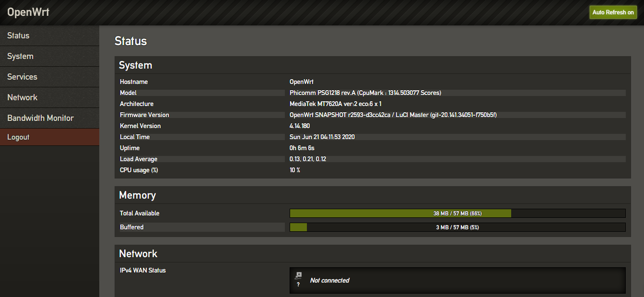644x297 pixels.
Task: Expand the System sidebar menu
Action: tap(49, 56)
